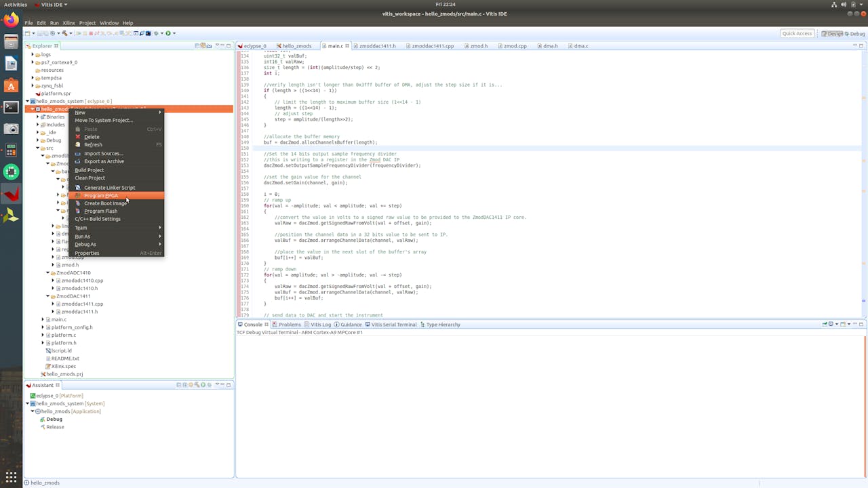
Task: Switch to the zmod.cpp editor tab
Action: pyautogui.click(x=515, y=46)
